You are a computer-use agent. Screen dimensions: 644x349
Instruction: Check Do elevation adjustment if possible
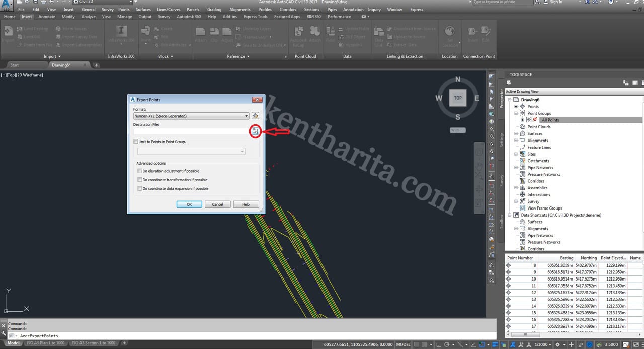point(140,171)
